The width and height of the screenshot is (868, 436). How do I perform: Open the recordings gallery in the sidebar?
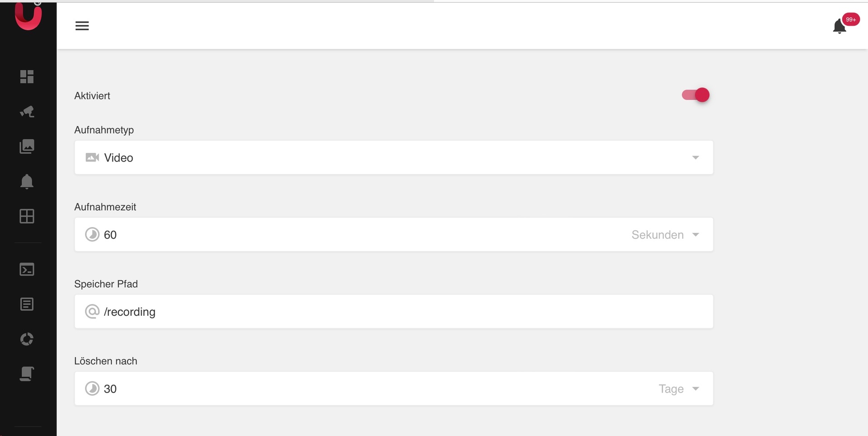(x=27, y=146)
